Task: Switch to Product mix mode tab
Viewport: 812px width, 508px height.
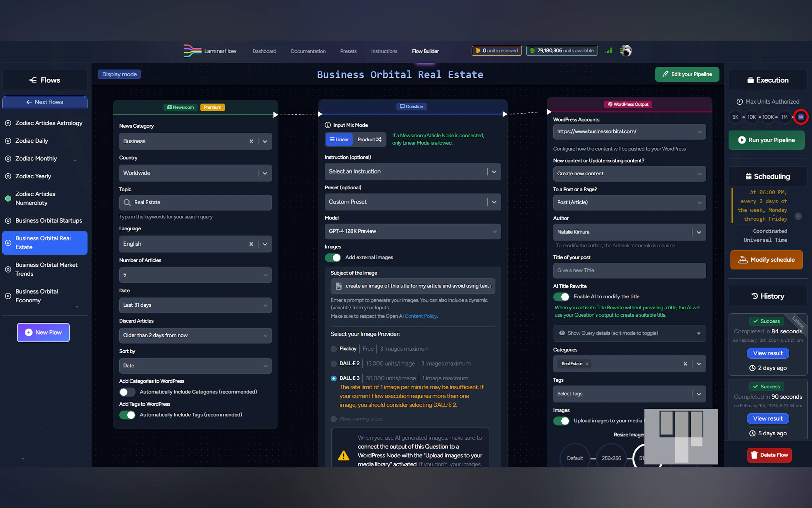Action: click(369, 139)
